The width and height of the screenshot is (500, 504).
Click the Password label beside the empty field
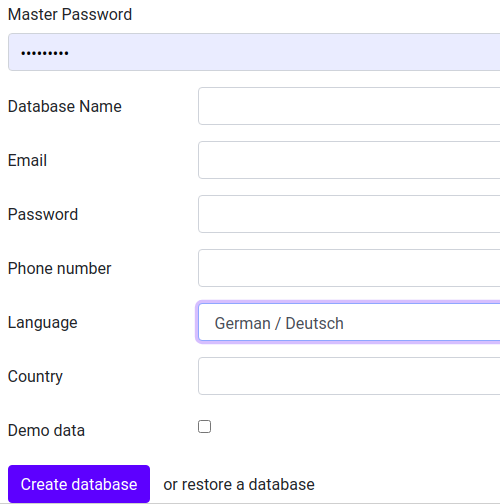tap(43, 214)
